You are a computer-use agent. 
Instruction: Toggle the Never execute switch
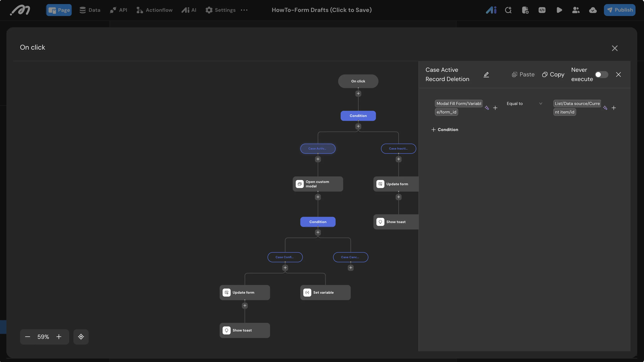coord(601,75)
